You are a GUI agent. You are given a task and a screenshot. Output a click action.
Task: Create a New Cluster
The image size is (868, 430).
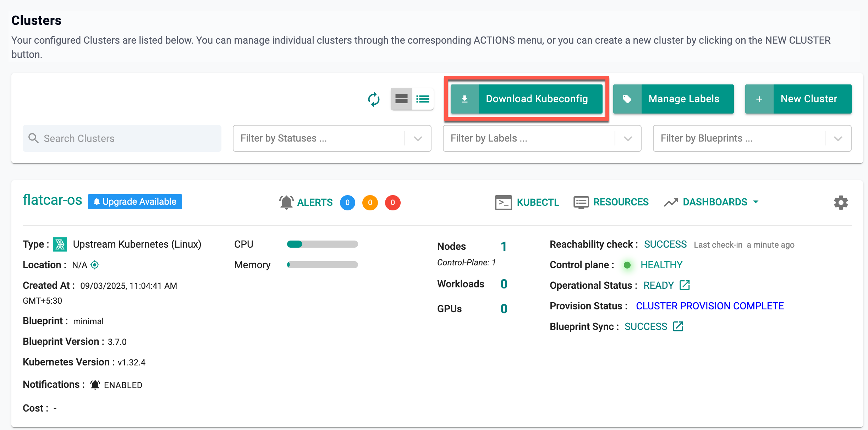[x=798, y=99]
